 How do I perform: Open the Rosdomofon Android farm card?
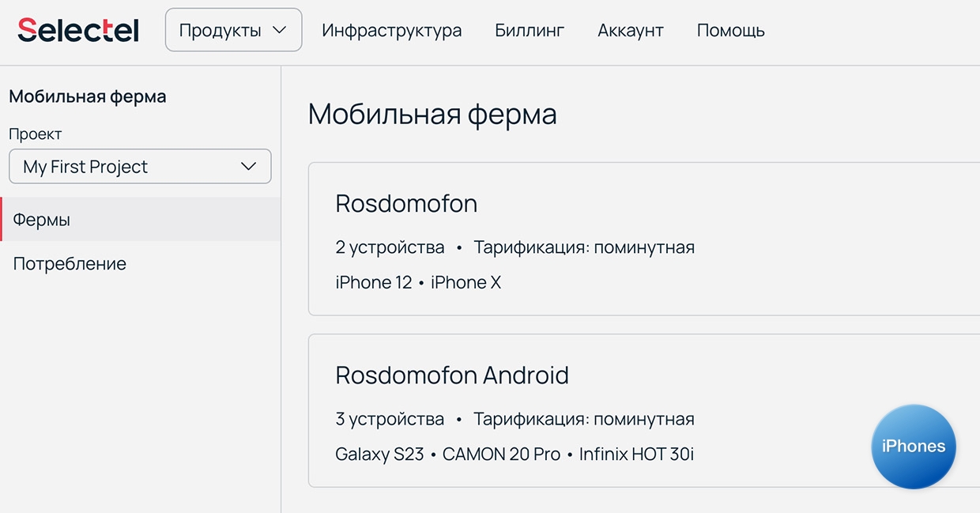452,375
